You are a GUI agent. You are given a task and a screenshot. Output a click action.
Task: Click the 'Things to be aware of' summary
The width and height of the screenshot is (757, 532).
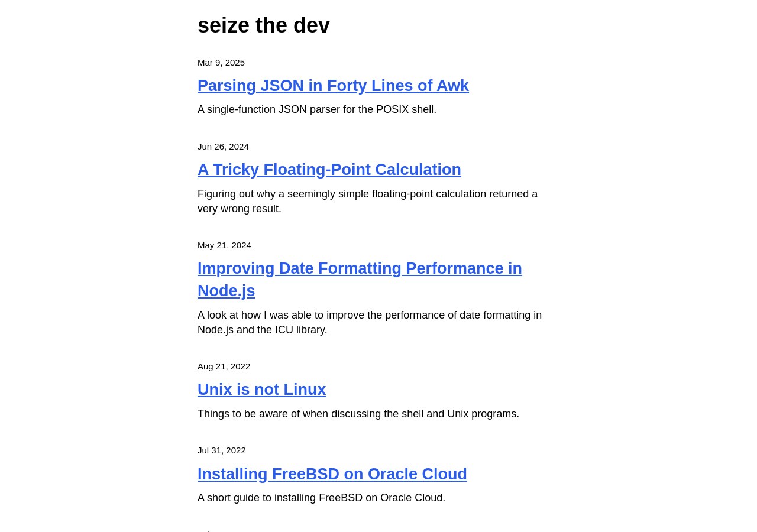point(358,414)
